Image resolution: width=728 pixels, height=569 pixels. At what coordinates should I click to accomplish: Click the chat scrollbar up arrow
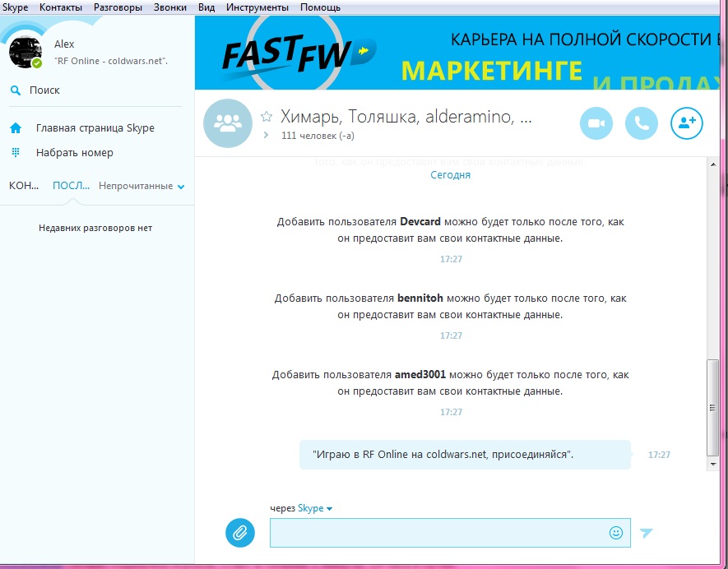(713, 164)
